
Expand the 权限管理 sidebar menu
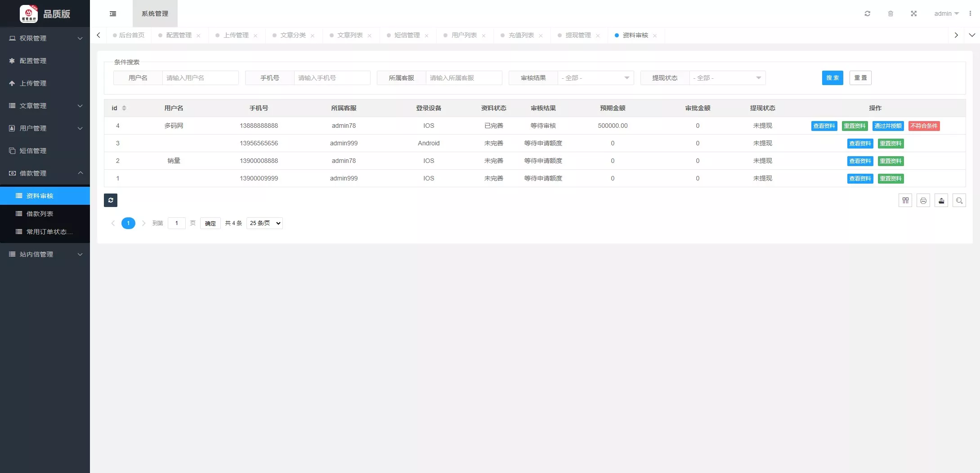click(x=45, y=38)
